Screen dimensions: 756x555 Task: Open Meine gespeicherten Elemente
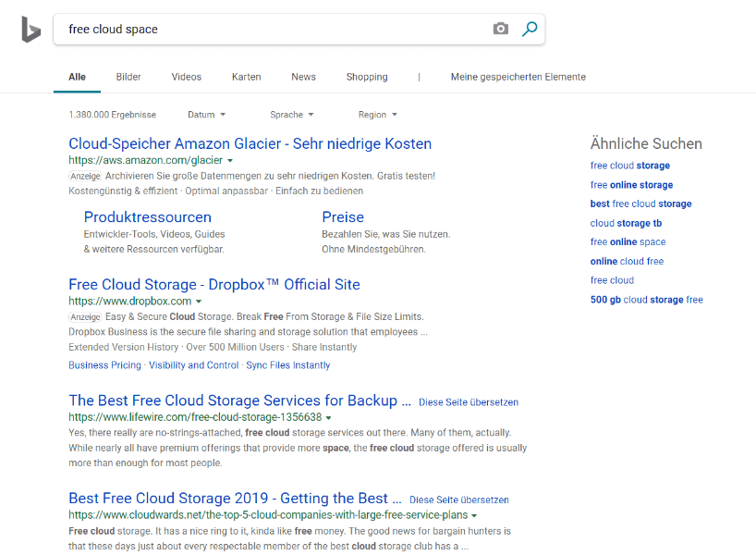tap(518, 77)
